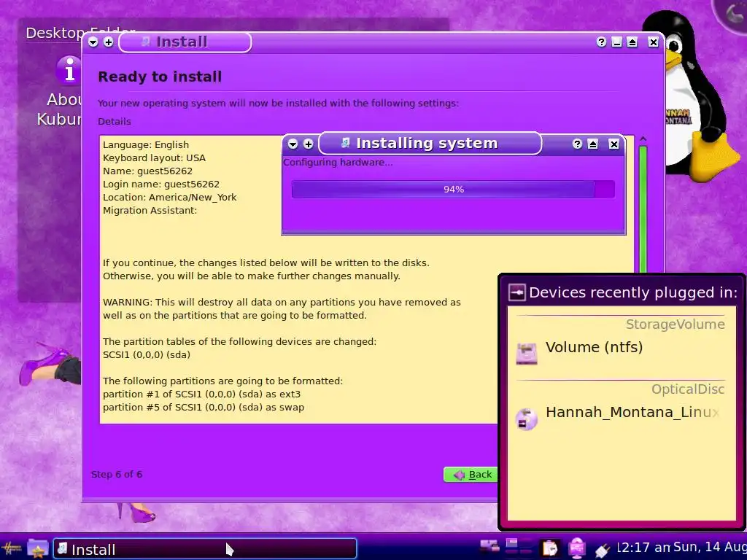Viewport: 747px width, 560px height.
Task: Click the help icon on Installing system dialog
Action: pyautogui.click(x=577, y=144)
